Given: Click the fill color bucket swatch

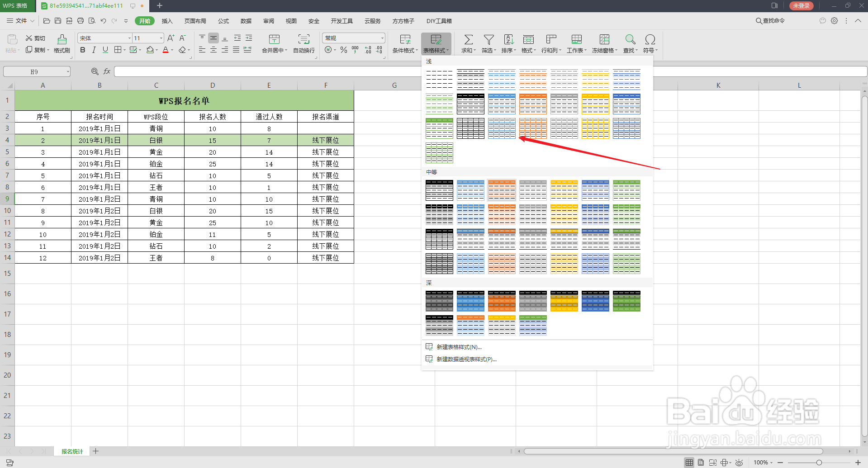Looking at the screenshot, I should pos(150,50).
